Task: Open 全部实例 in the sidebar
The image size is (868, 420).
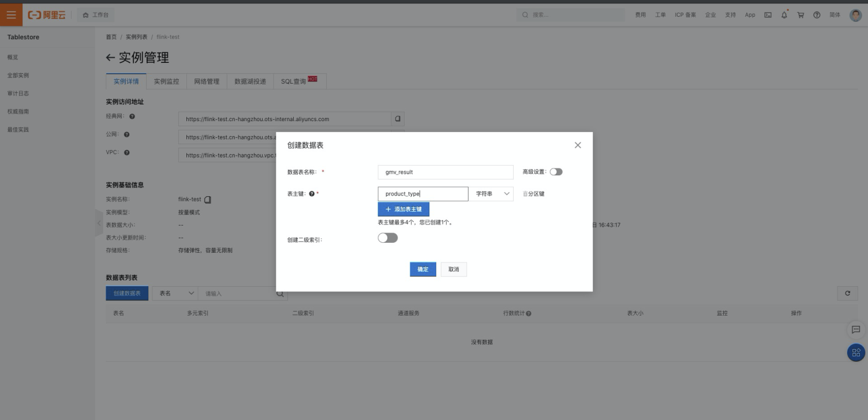Action: [18, 75]
